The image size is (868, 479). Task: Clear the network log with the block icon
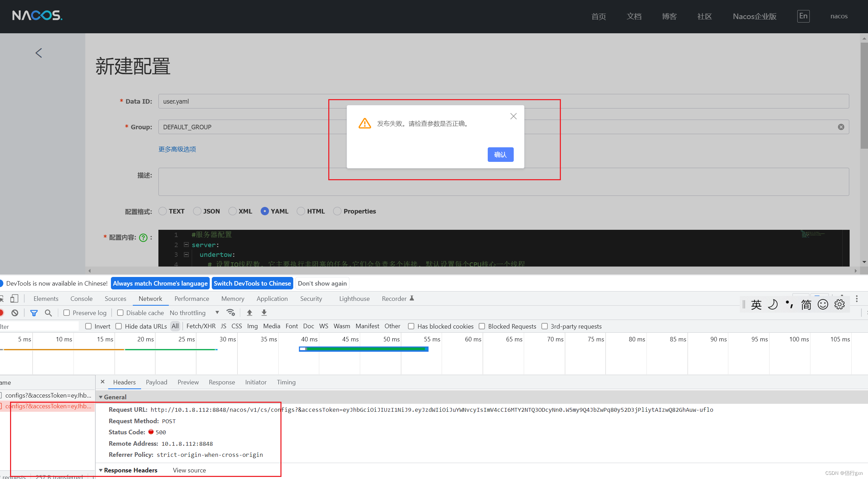pos(15,313)
